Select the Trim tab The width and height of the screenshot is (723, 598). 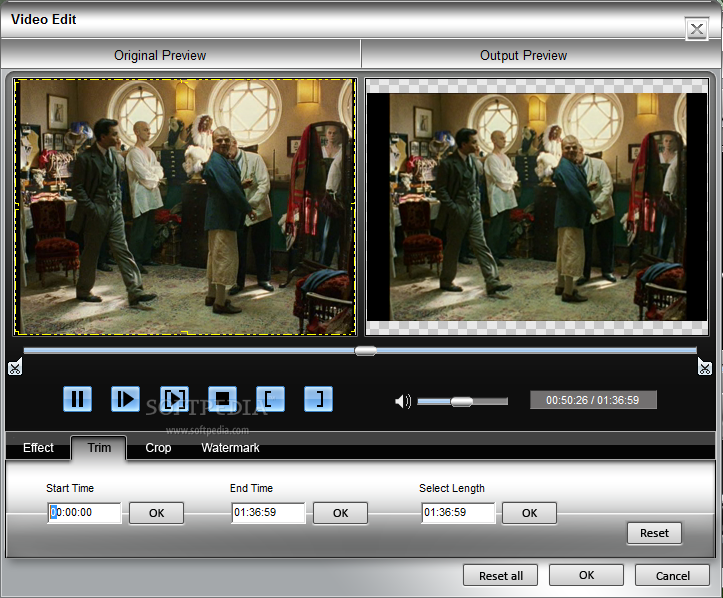pos(99,448)
